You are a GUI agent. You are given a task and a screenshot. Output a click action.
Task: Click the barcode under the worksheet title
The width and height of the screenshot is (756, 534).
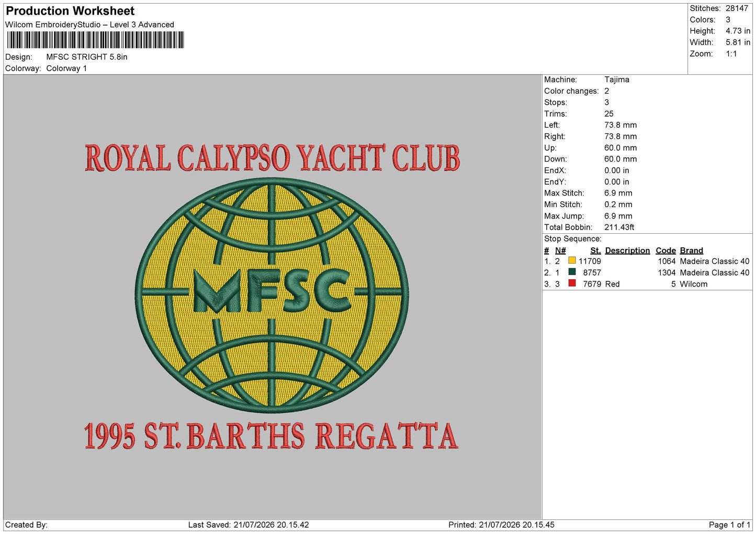point(95,40)
